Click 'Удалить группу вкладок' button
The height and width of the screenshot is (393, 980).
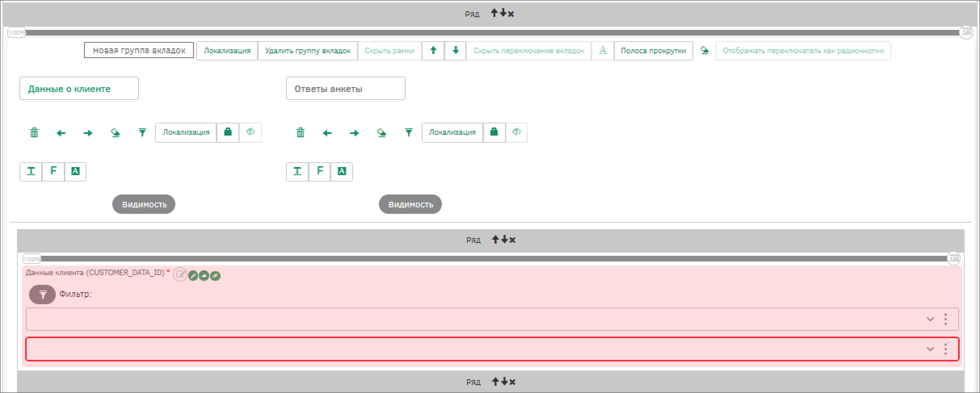click(307, 51)
